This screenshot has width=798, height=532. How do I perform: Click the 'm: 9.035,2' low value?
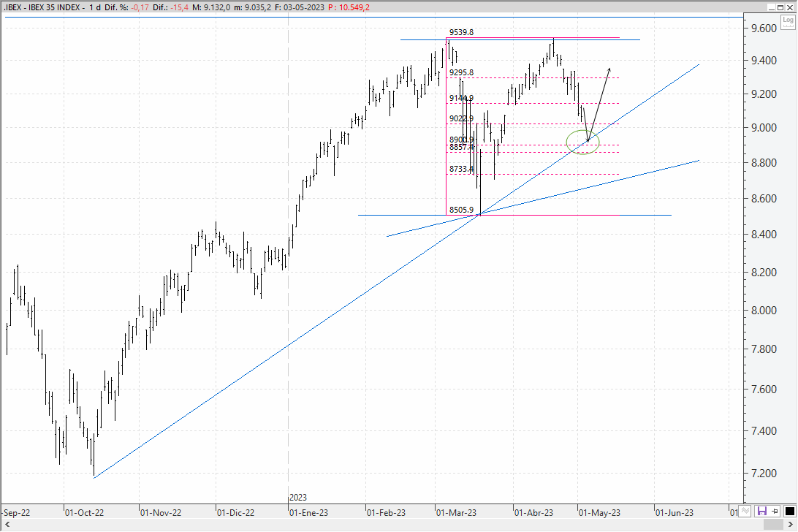click(252, 7)
